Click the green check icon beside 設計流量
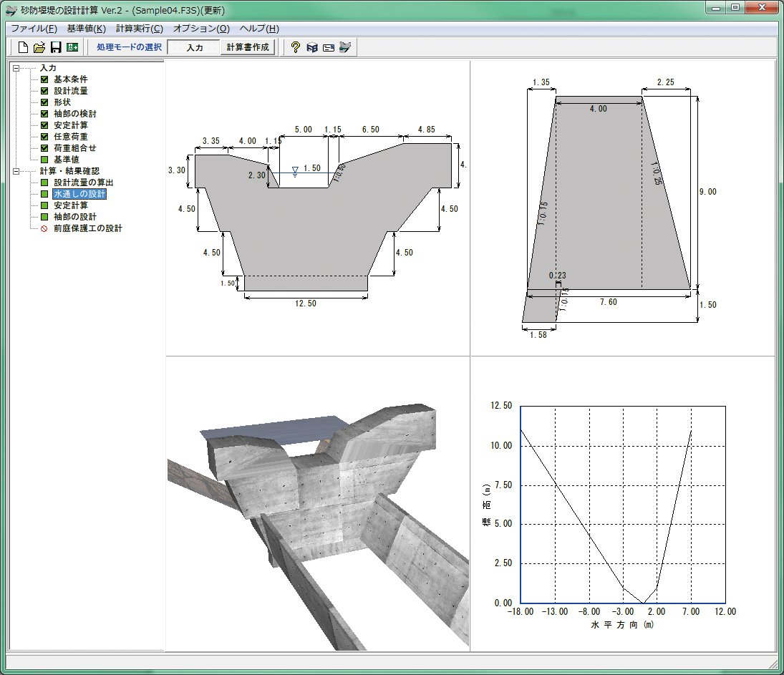The height and width of the screenshot is (675, 784). [x=44, y=91]
